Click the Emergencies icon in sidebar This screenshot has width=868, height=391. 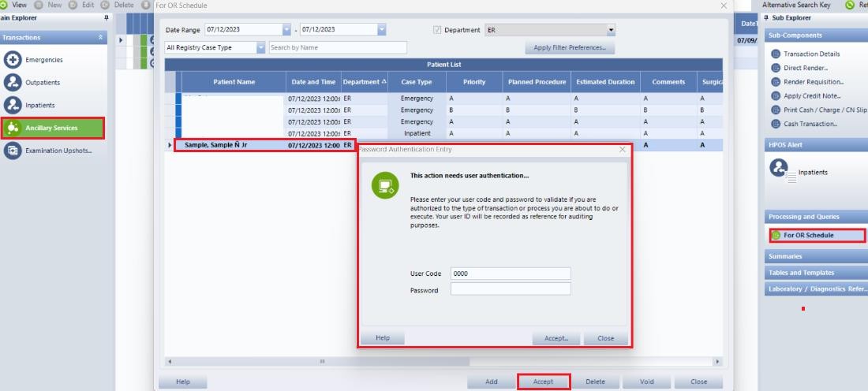[13, 60]
